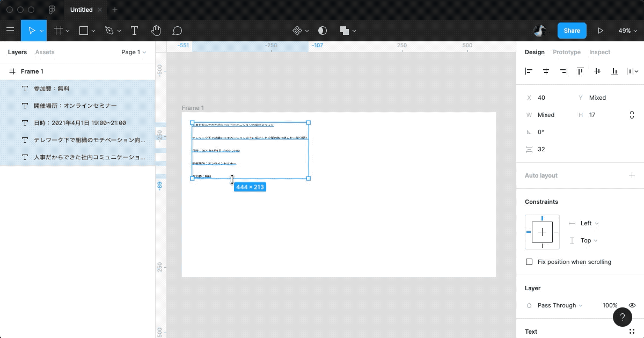This screenshot has height=338, width=644.
Task: Open the Page 1 dropdown
Action: 134,52
